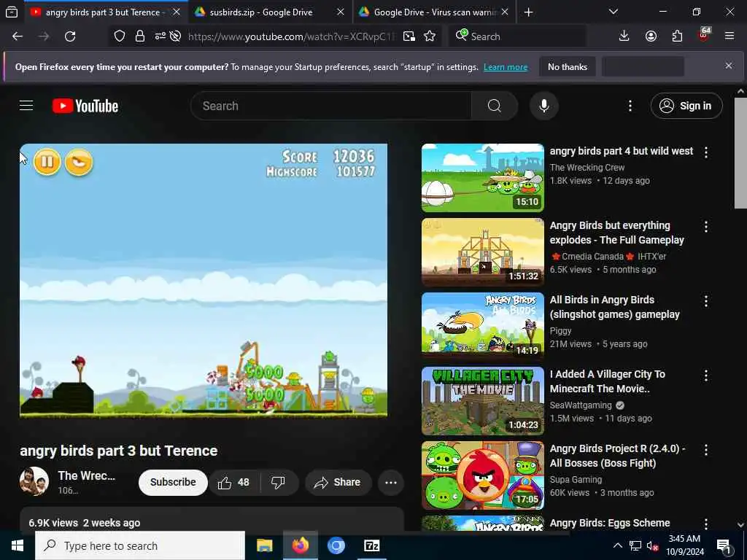The image size is (747, 560).
Task: Click Sign in on YouTube
Action: (x=686, y=106)
